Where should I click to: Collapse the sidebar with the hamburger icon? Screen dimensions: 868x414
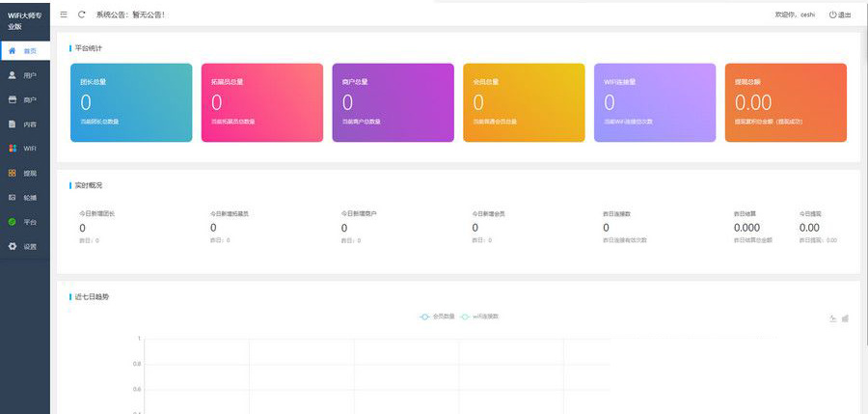pos(64,14)
